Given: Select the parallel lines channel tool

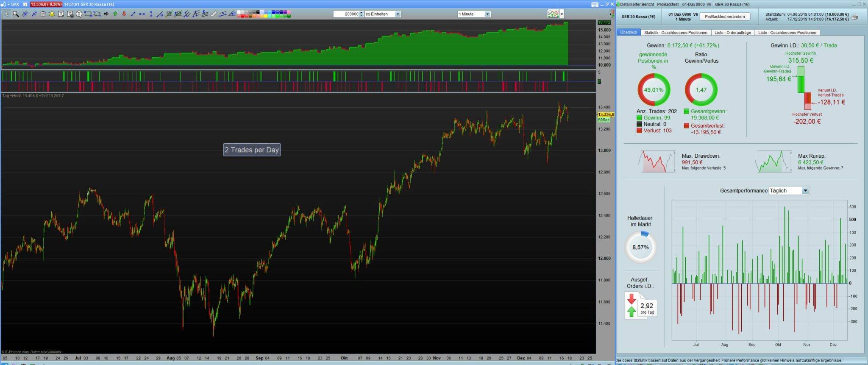Looking at the screenshot, I should (205, 14).
